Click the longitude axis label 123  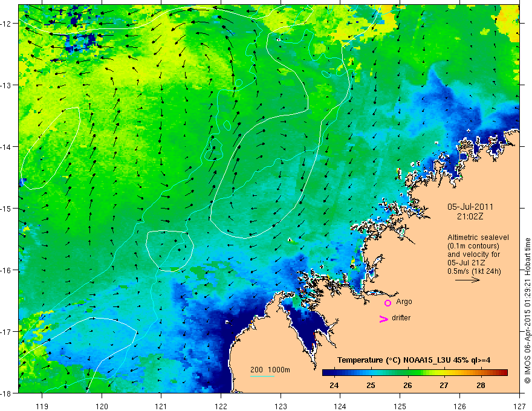[281, 406]
